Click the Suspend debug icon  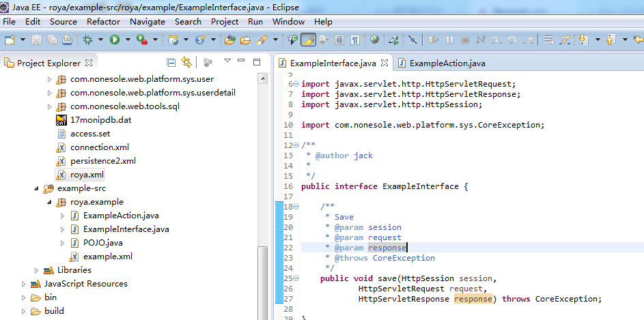[449, 40]
